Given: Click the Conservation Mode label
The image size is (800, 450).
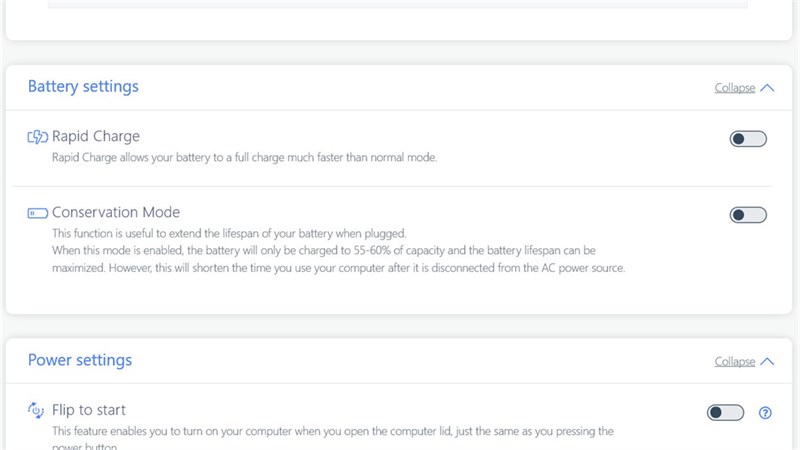Looking at the screenshot, I should click(116, 212).
